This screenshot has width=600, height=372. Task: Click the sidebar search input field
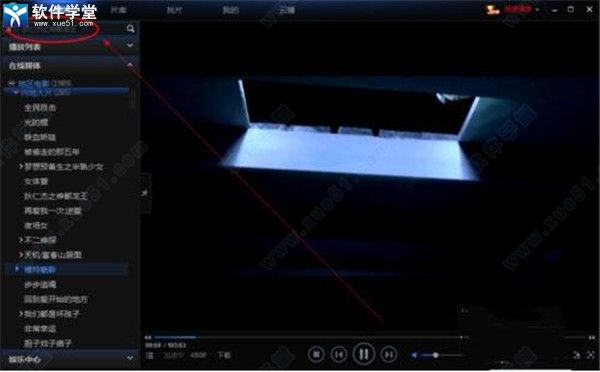(65, 29)
